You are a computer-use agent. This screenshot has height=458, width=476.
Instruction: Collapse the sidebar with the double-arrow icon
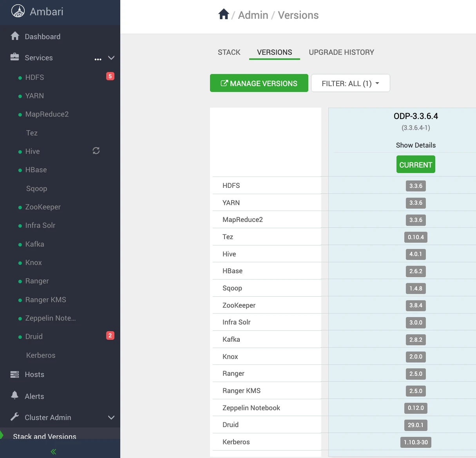pyautogui.click(x=54, y=452)
